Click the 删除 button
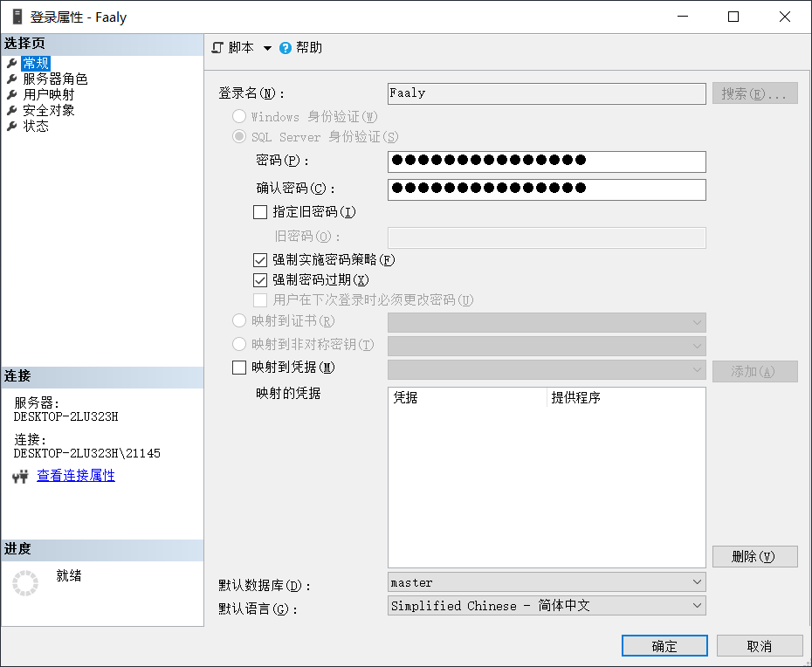 (755, 556)
